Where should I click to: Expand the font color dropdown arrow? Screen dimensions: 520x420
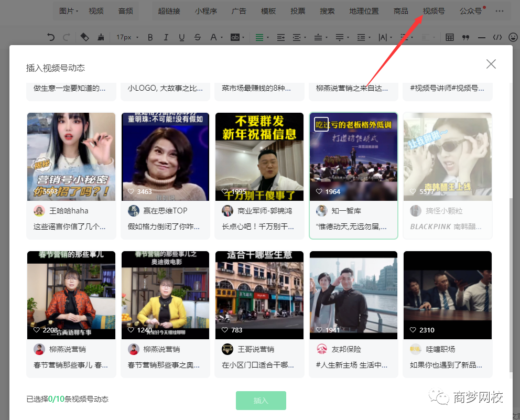coord(222,37)
